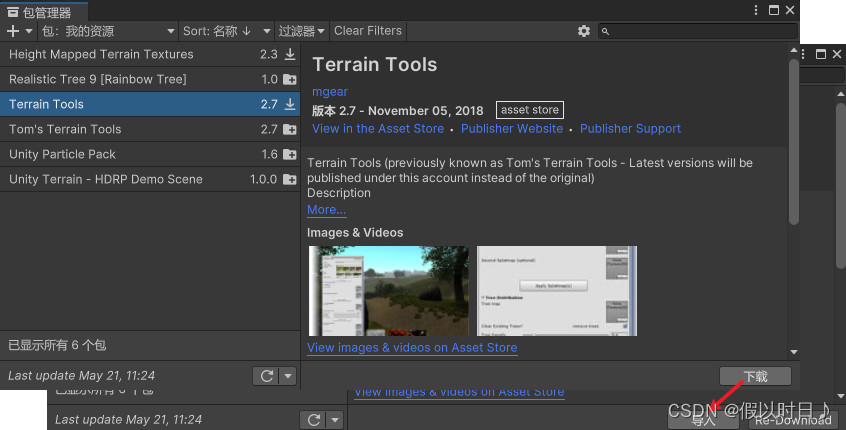Image resolution: width=846 pixels, height=430 pixels.
Task: Open the add-package dropdown arrow next to plus
Action: (x=29, y=31)
